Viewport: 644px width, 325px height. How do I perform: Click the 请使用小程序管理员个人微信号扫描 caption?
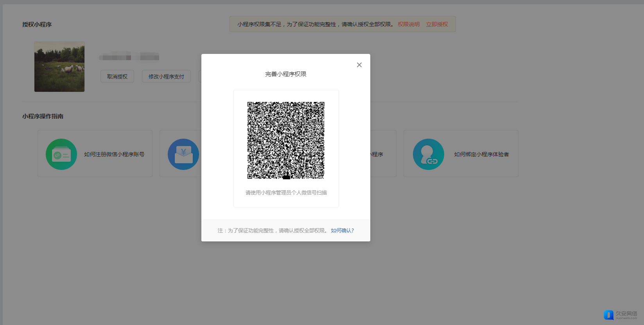pos(286,193)
